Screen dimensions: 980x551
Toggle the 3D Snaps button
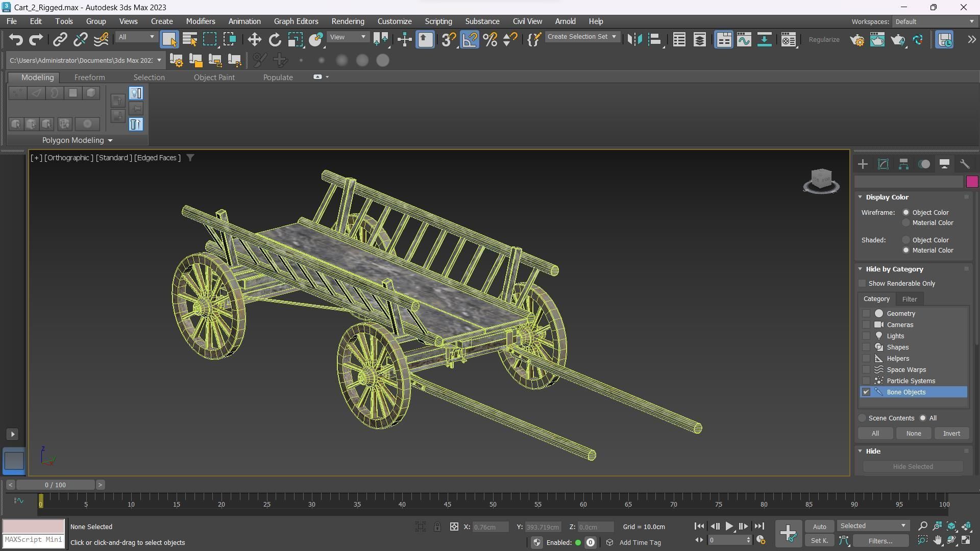[449, 40]
